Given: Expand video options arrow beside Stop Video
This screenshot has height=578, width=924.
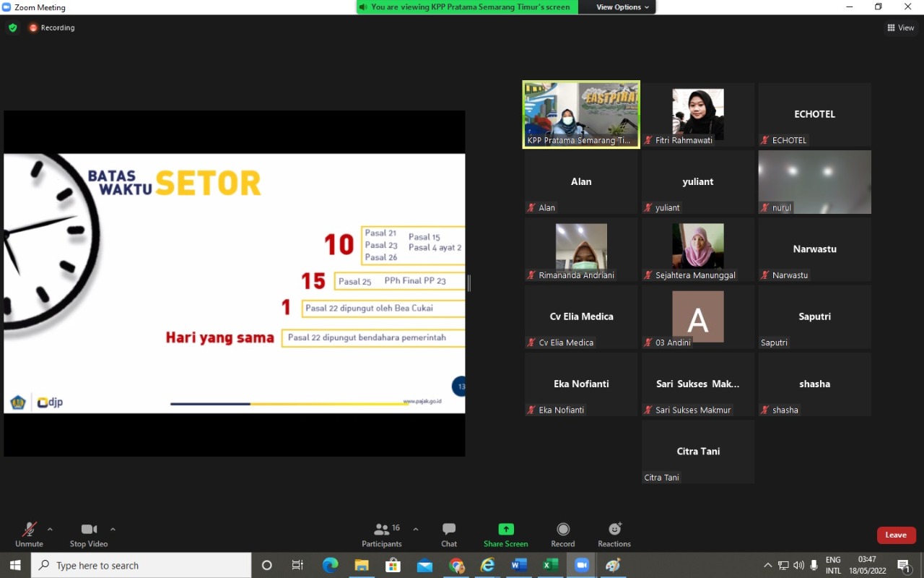Looking at the screenshot, I should 113,529.
